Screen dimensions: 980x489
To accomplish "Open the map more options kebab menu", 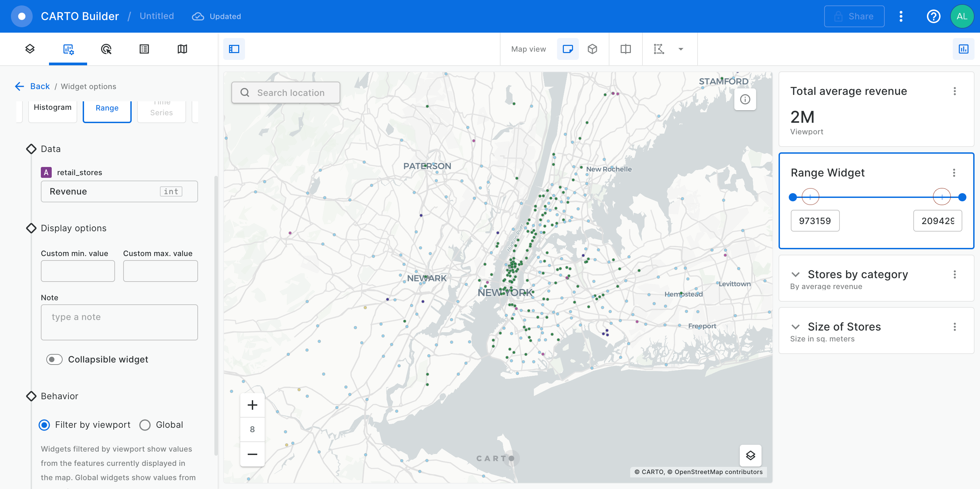I will [x=901, y=16].
